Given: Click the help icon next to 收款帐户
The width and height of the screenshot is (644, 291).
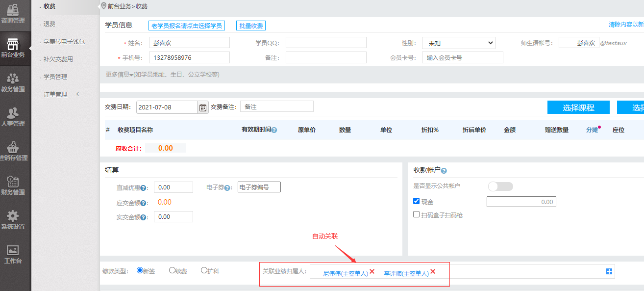Looking at the screenshot, I should click(444, 171).
